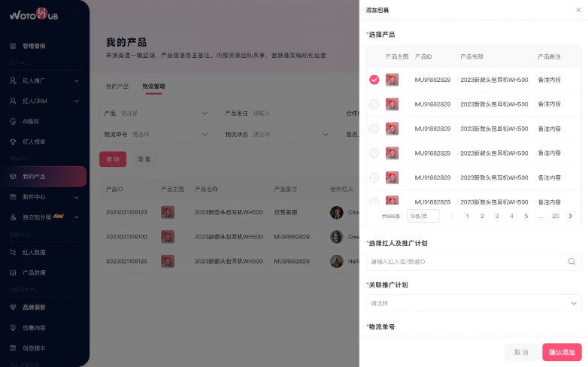Open the 物流单号 filter dropdown
Image resolution: width=588 pixels, height=367 pixels.
point(156,135)
